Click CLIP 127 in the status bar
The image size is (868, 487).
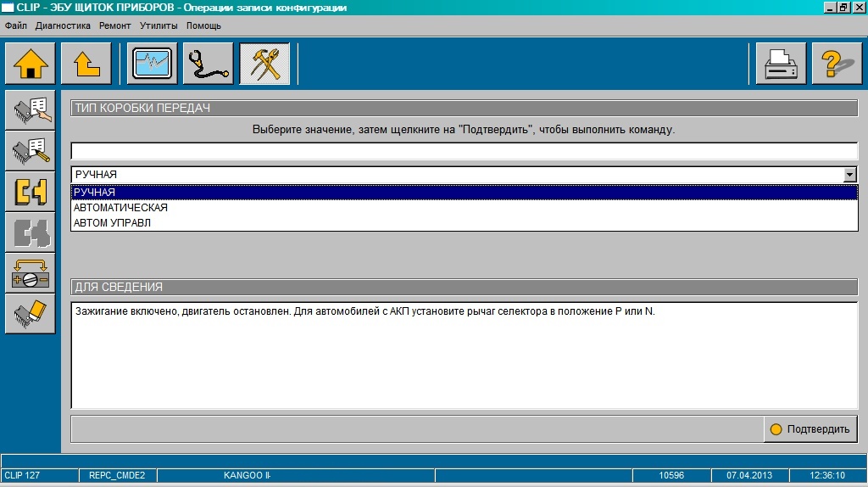point(39,475)
